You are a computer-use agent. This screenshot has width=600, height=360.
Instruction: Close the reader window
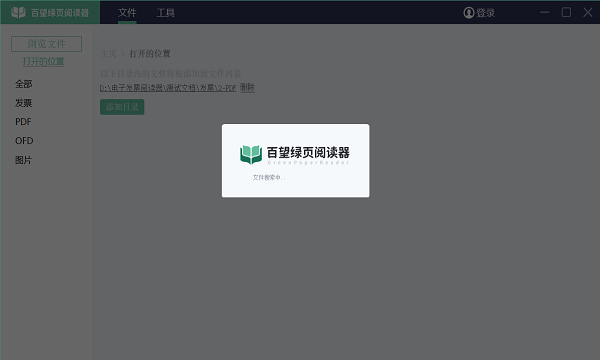click(588, 13)
